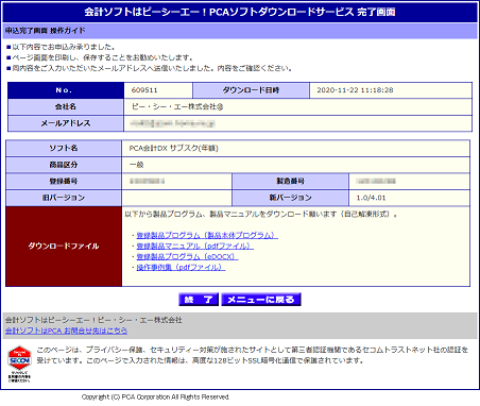480x406 pixels.
Task: Click the blurred email address value
Action: 173,123
